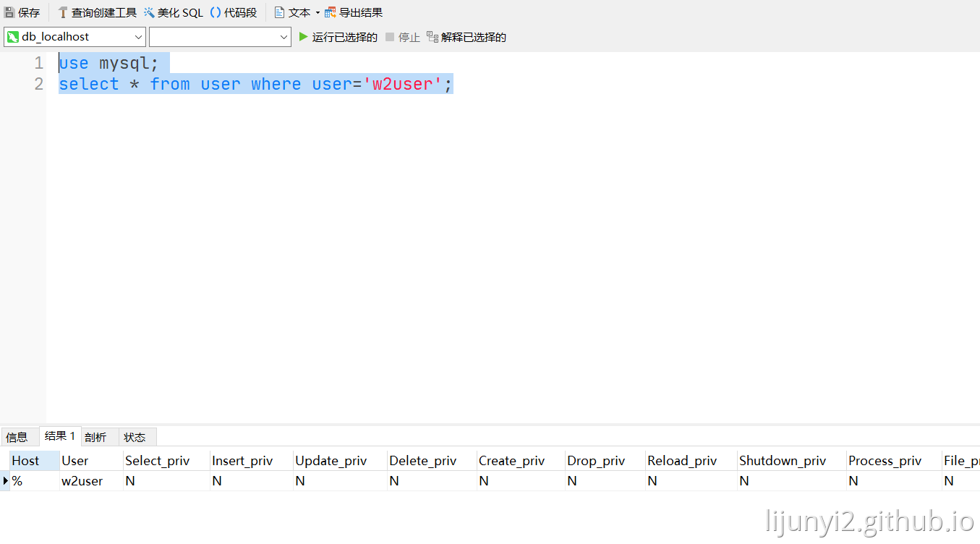The height and width of the screenshot is (544, 980).
Task: Expand the Text (文本) dropdown arrow
Action: tap(318, 12)
